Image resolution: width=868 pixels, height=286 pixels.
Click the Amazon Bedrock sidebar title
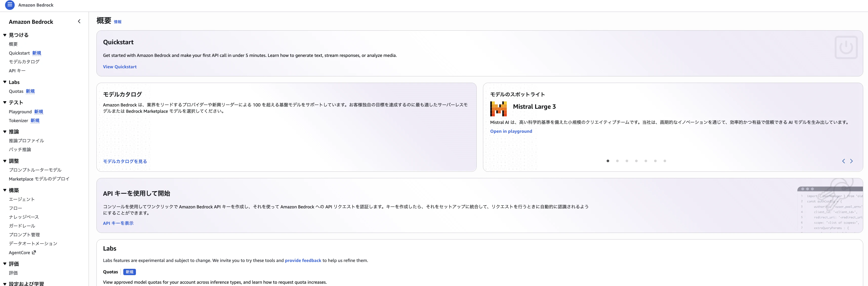point(31,22)
